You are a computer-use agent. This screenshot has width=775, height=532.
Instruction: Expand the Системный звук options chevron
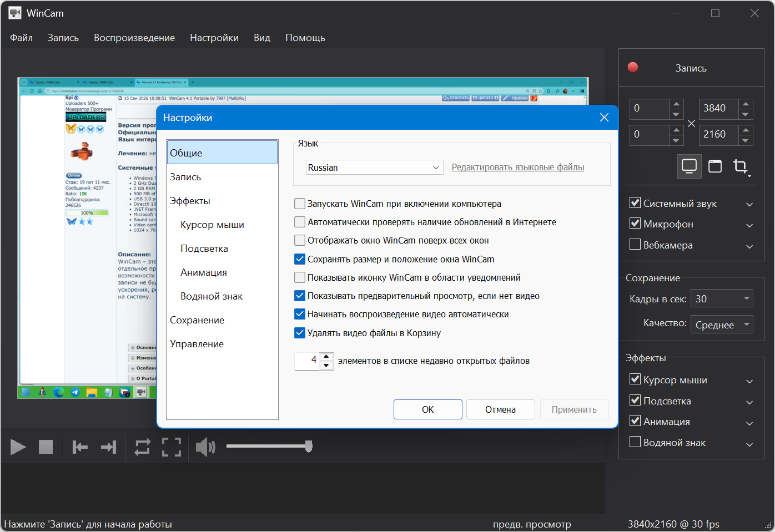(x=749, y=204)
